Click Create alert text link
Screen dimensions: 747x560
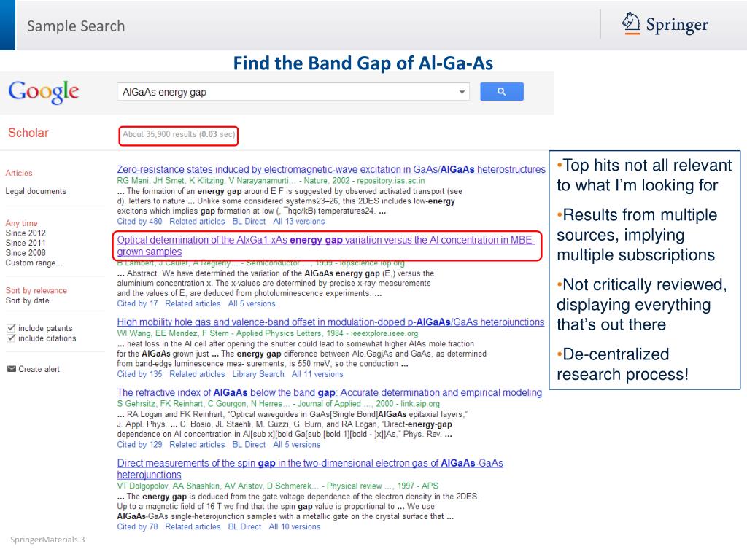pos(39,369)
